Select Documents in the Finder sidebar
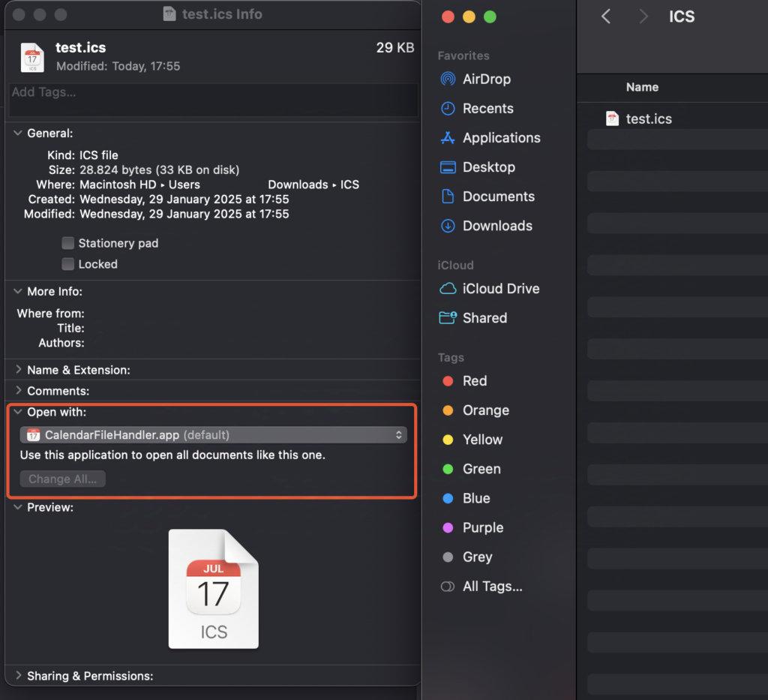 click(x=498, y=197)
